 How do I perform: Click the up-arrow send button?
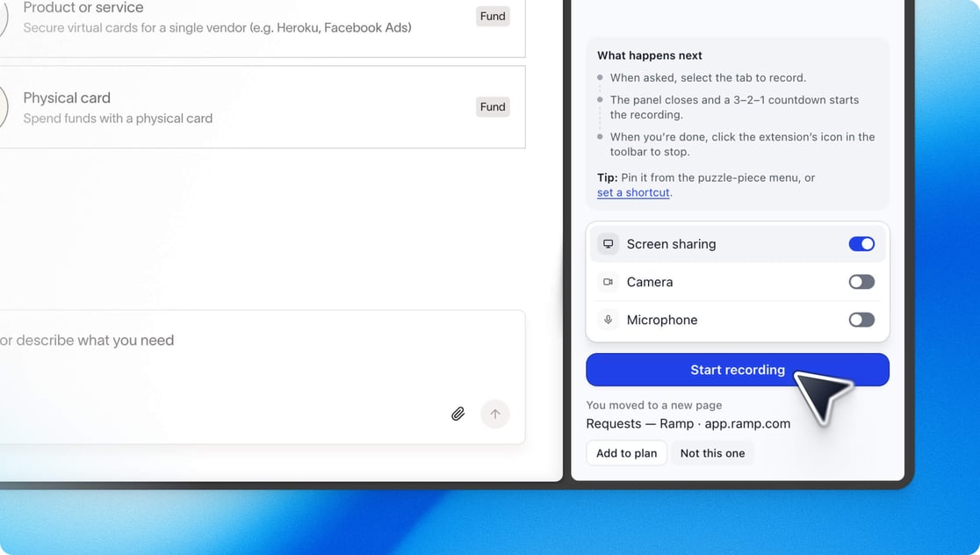point(495,414)
